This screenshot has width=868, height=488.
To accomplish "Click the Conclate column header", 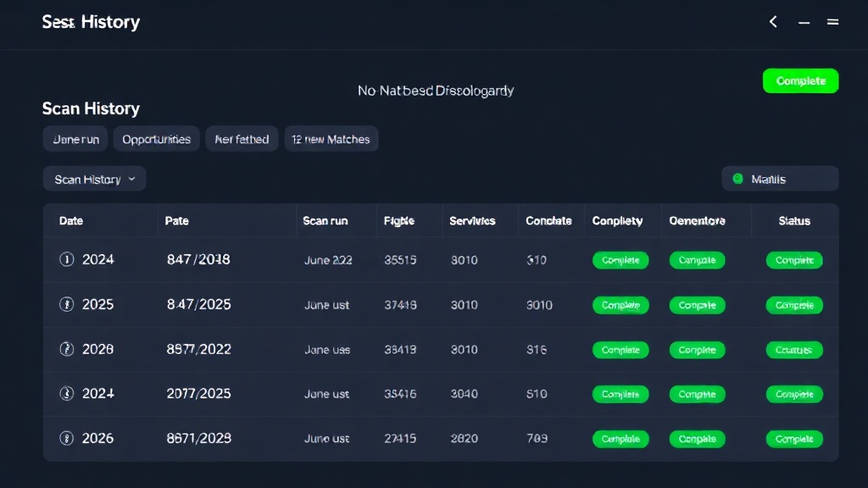I will [548, 221].
